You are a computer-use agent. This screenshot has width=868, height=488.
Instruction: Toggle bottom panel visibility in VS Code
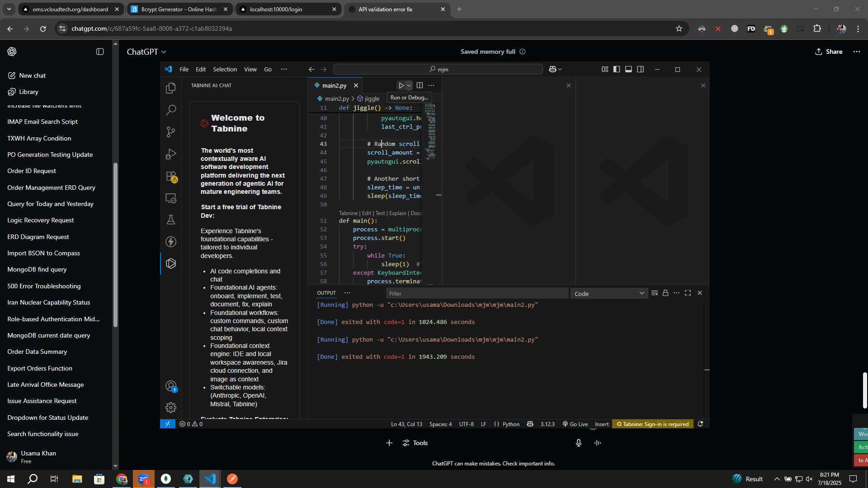tap(628, 69)
